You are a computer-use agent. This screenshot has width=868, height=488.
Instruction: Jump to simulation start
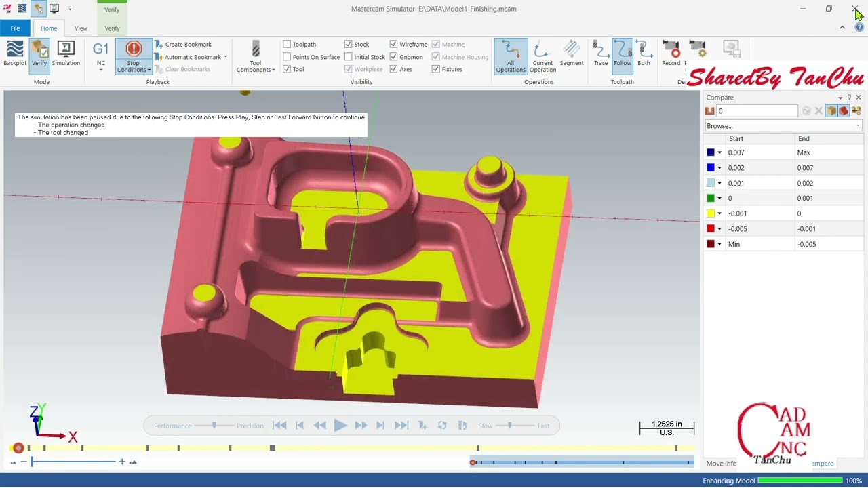(x=279, y=426)
